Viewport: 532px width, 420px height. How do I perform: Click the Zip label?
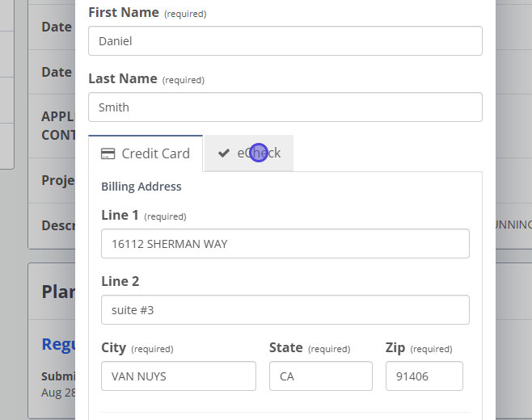395,348
